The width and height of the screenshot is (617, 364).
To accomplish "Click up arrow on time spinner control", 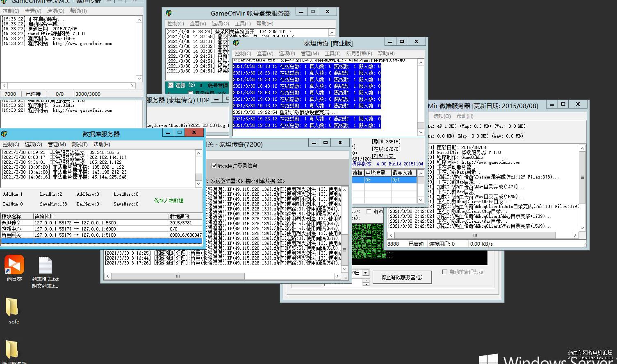I will click(365, 280).
